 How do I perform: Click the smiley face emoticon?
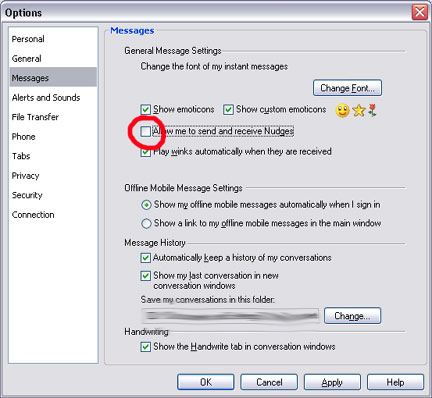[x=342, y=110]
